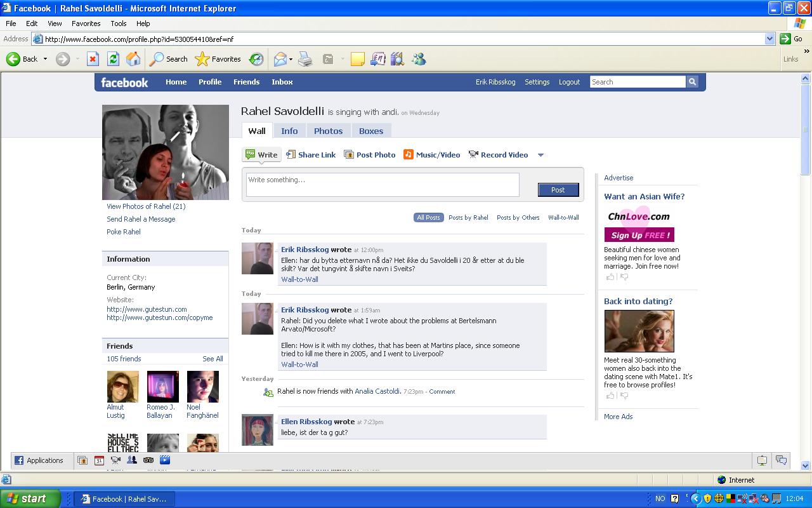Screen dimensions: 812x508
Task: Expand the address bar URL dropdown
Action: (769, 39)
